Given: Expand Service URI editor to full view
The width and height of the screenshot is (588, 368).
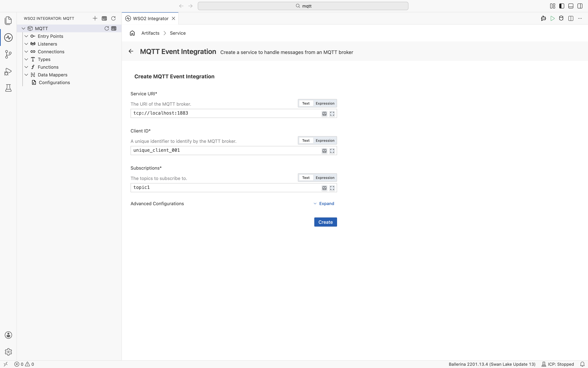Looking at the screenshot, I should (x=332, y=114).
